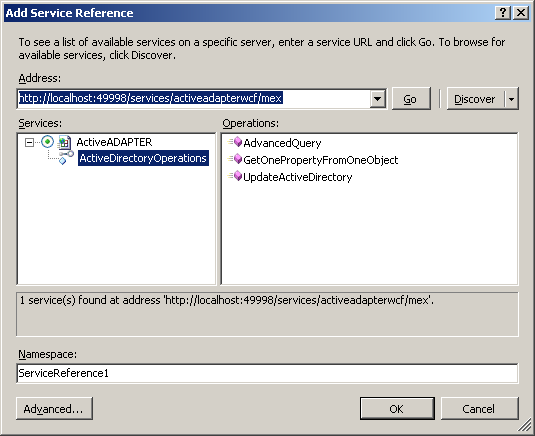The height and width of the screenshot is (436, 535).
Task: Click the UpdateActiveDirectory operation cube icon
Action: click(x=235, y=176)
